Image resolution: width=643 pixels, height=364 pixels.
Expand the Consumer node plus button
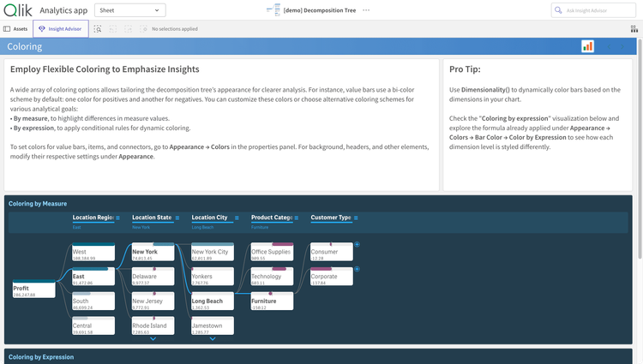(357, 245)
